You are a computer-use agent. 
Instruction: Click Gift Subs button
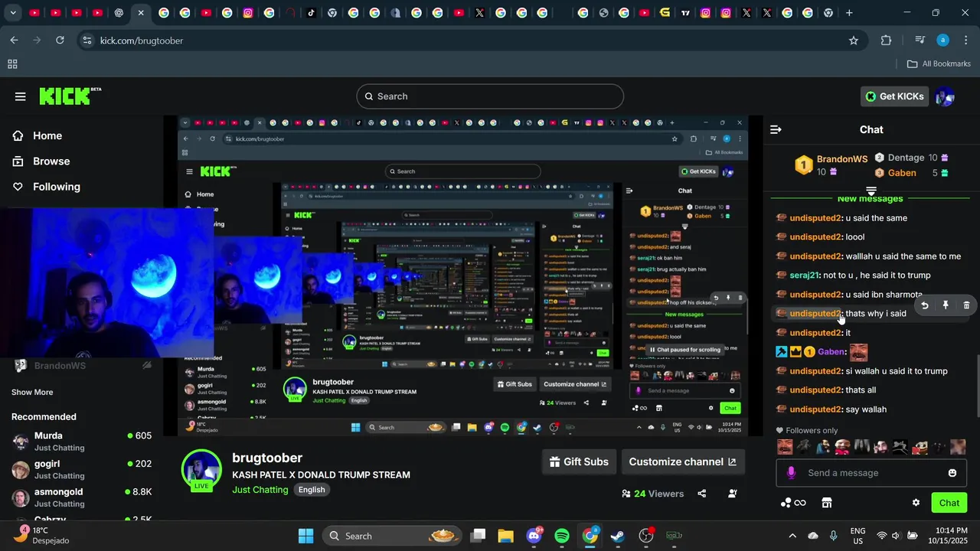pyautogui.click(x=579, y=461)
